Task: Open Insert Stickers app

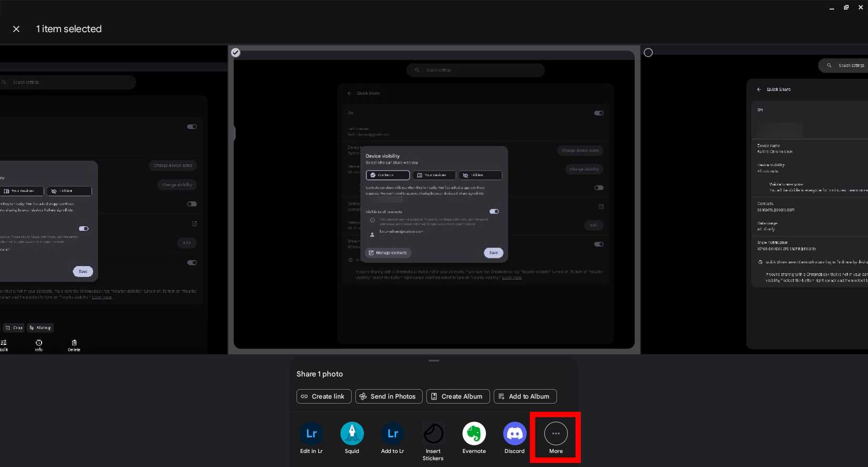Action: (433, 441)
